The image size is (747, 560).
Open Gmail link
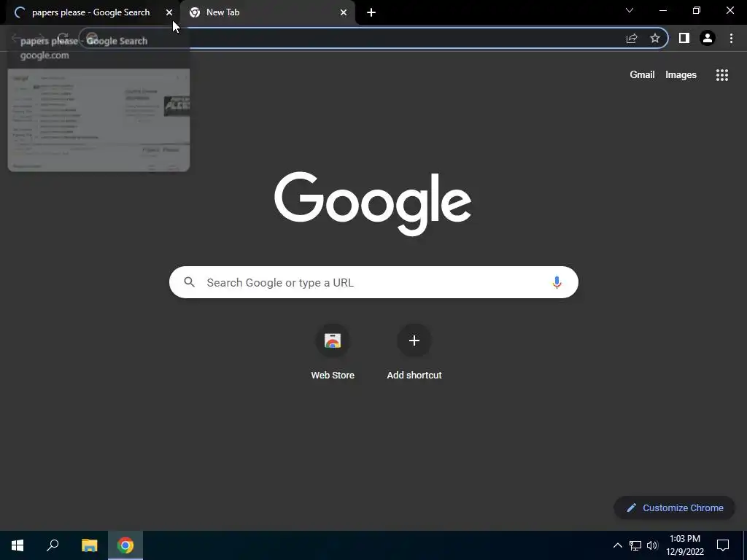[x=642, y=75]
